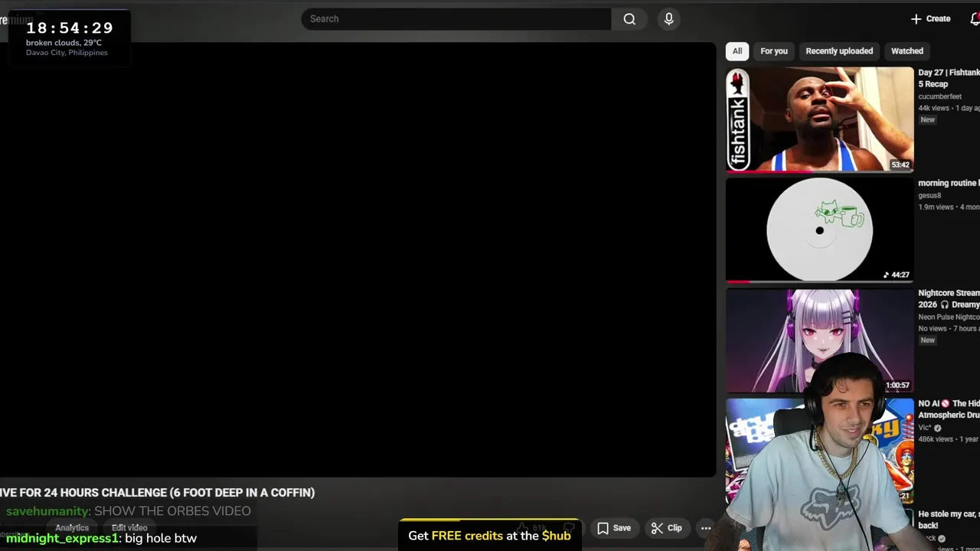Click the magnifier search button
The width and height of the screenshot is (980, 551).
[x=629, y=19]
